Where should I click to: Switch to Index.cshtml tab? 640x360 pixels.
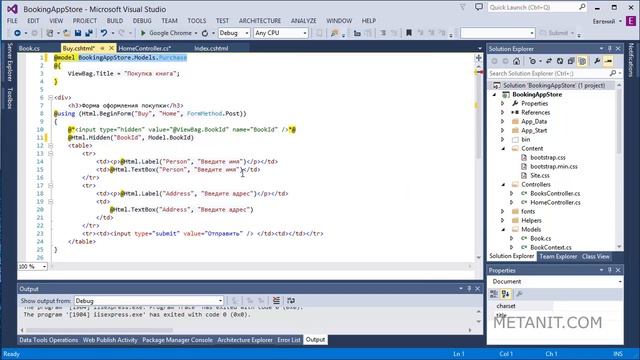tap(211, 48)
